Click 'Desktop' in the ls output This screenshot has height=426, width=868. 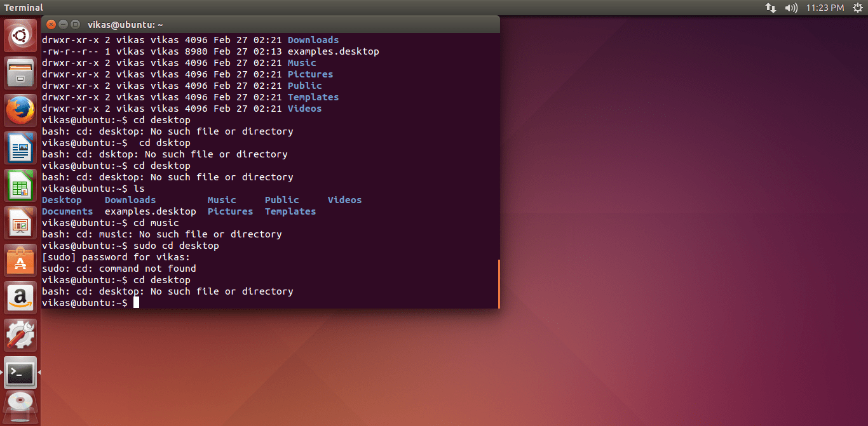[62, 200]
